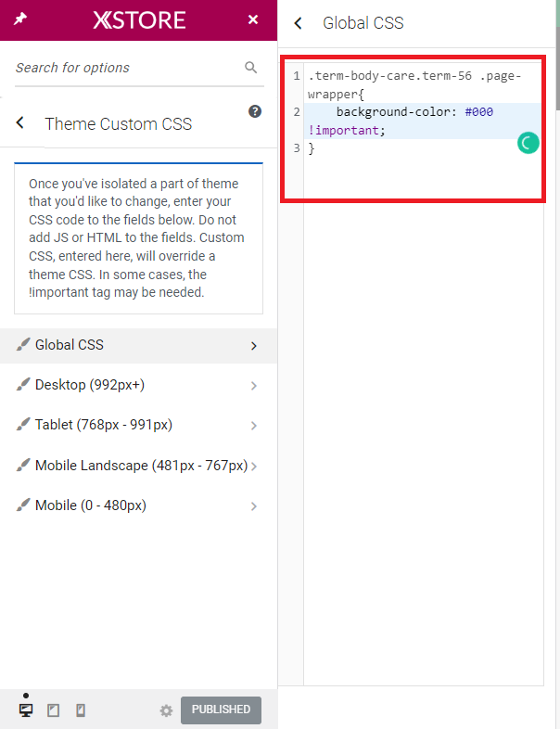The image size is (560, 729).
Task: Switch to desktop preview device
Action: coord(26,710)
